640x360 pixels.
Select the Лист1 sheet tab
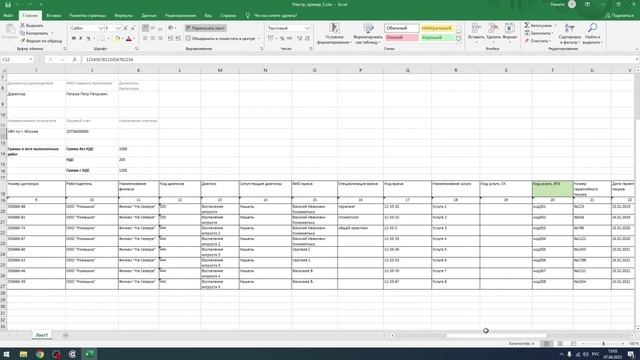(42, 335)
